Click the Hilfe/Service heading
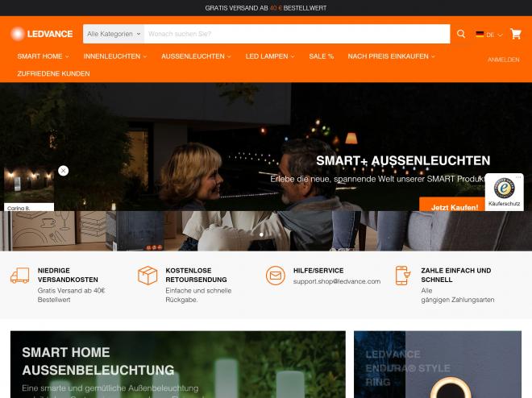Image resolution: width=532 pixels, height=398 pixels. click(318, 271)
